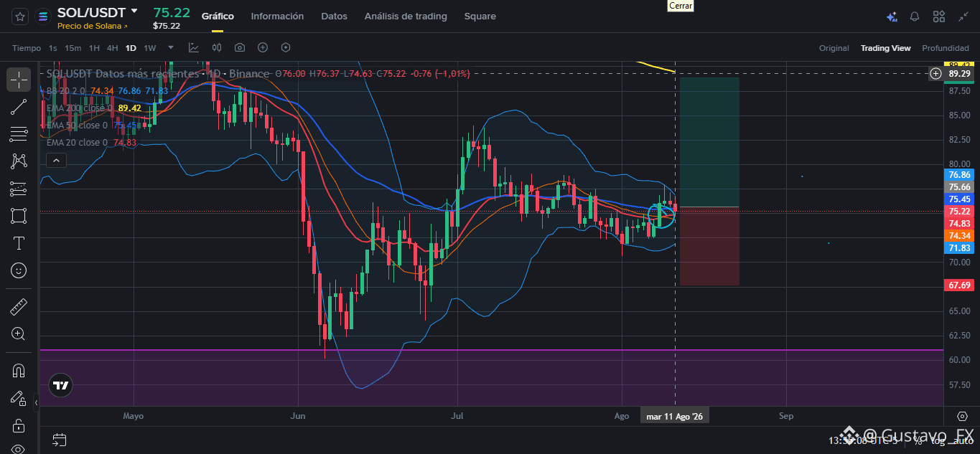The height and width of the screenshot is (454, 980).
Task: Toggle stay in drawing mode pencil-lock
Action: tap(19, 398)
